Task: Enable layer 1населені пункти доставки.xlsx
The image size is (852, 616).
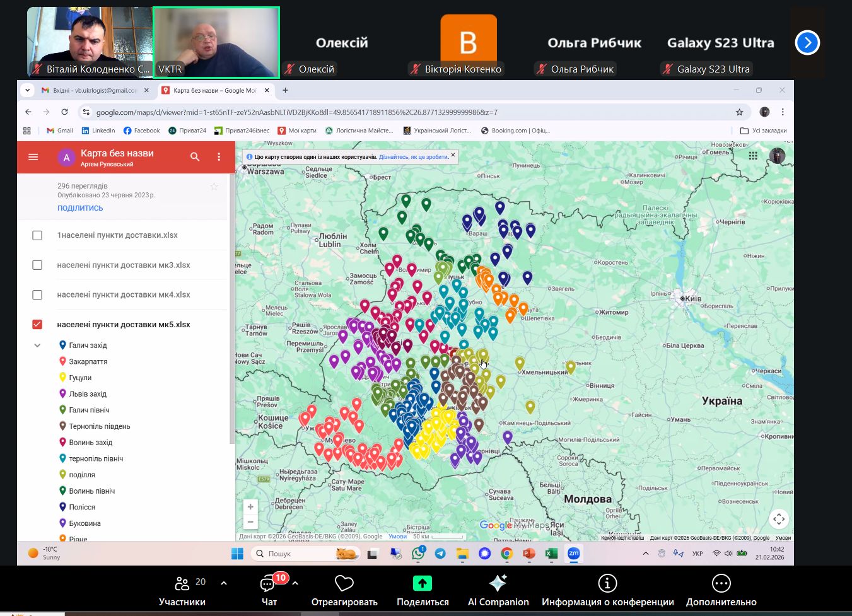Action: pyautogui.click(x=37, y=235)
